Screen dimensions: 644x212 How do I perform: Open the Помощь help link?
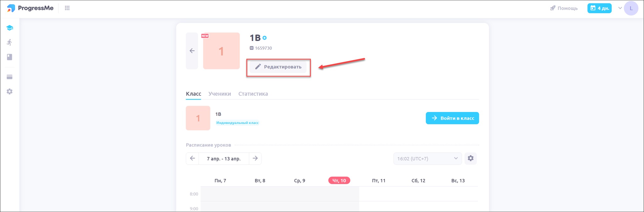pos(564,8)
